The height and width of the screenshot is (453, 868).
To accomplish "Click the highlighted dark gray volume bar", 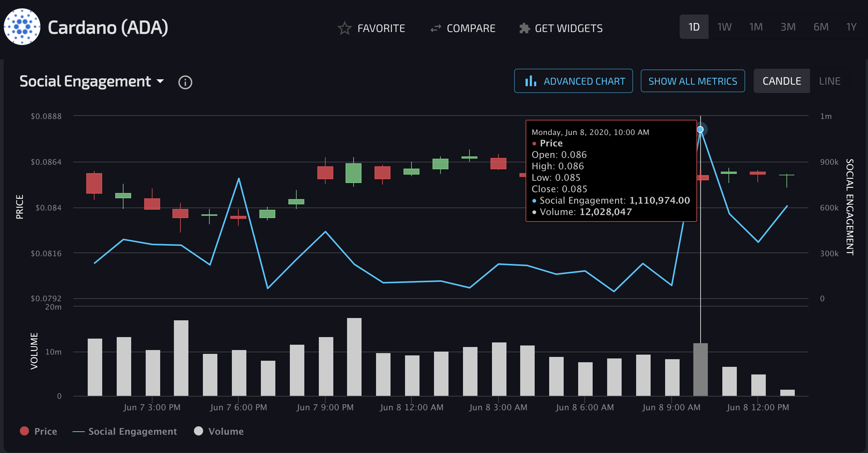I will (701, 369).
